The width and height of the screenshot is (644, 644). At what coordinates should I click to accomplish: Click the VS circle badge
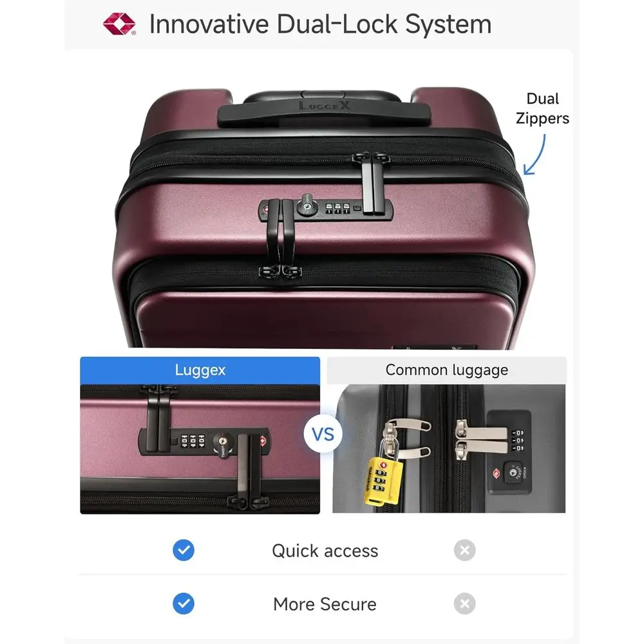(x=323, y=434)
